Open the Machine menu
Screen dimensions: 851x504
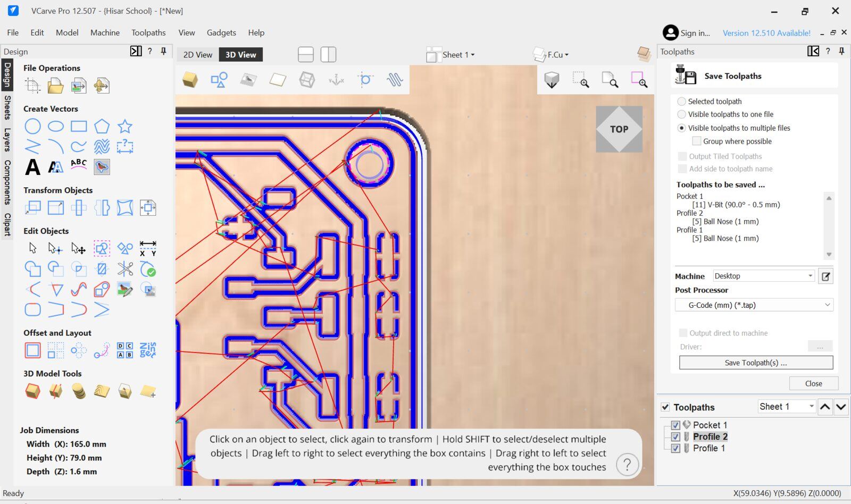pos(105,32)
